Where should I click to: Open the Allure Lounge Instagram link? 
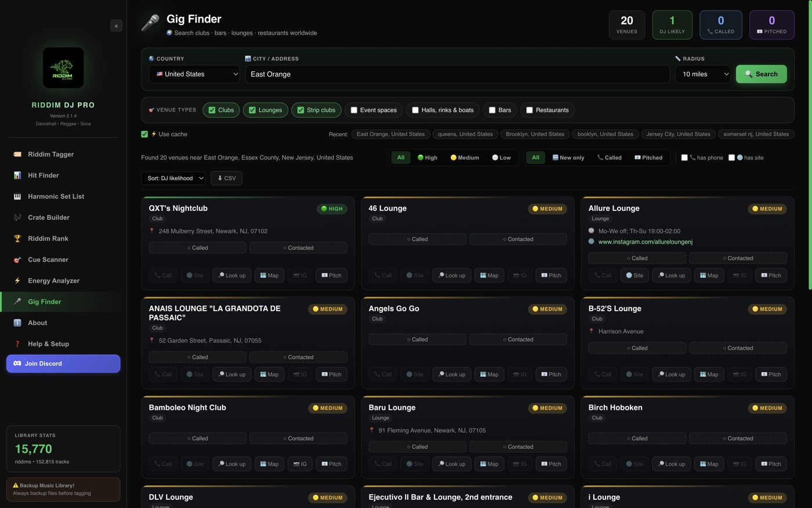pyautogui.click(x=645, y=242)
